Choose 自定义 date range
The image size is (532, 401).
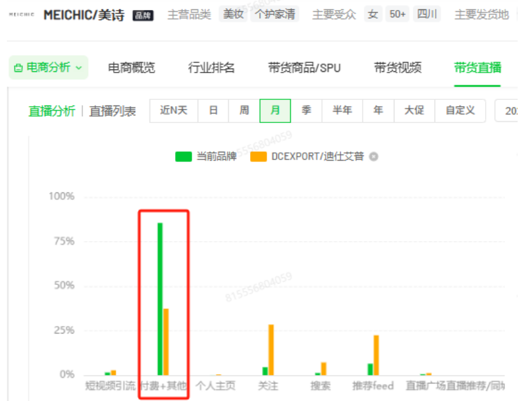point(460,111)
